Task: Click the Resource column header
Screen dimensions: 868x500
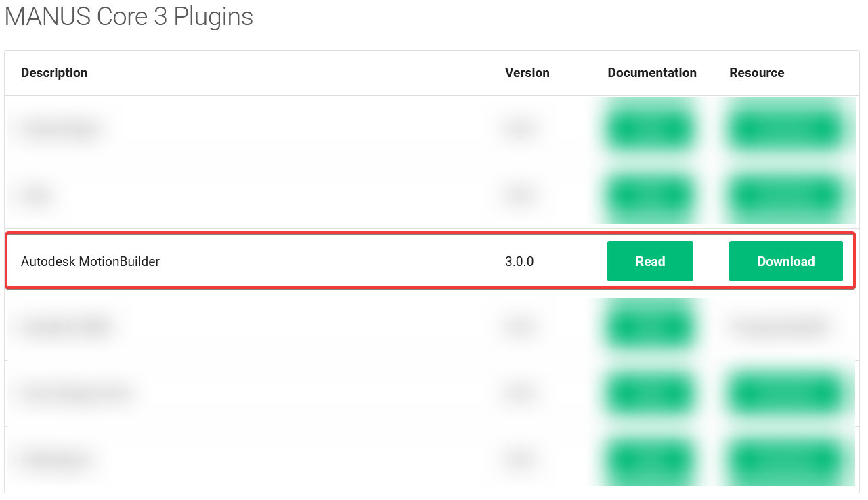Action: click(756, 73)
